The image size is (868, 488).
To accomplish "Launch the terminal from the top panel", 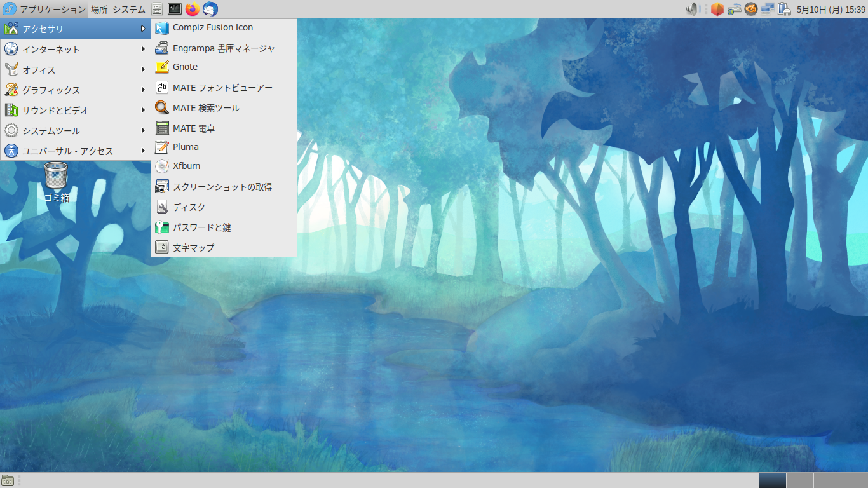I will [174, 9].
